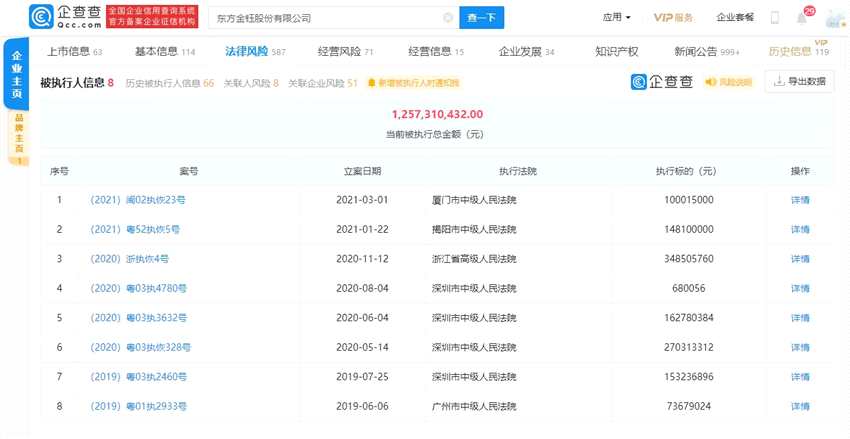Screen dimensions: 850x439
Task: Select the 法律风险 tab
Action: [255, 51]
